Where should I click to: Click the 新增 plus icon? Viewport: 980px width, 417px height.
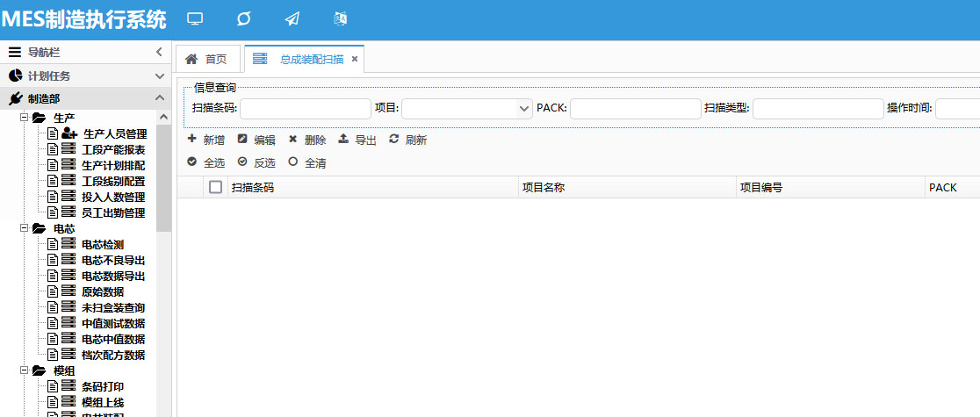click(x=192, y=140)
